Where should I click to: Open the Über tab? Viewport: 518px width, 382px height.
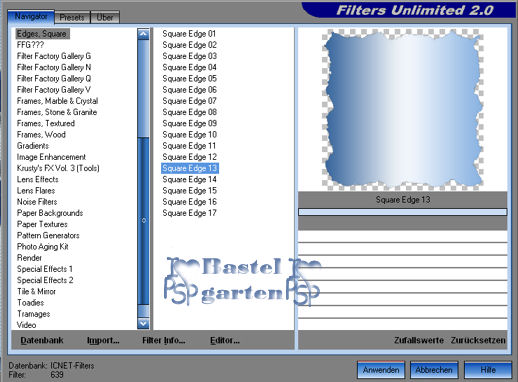[105, 17]
